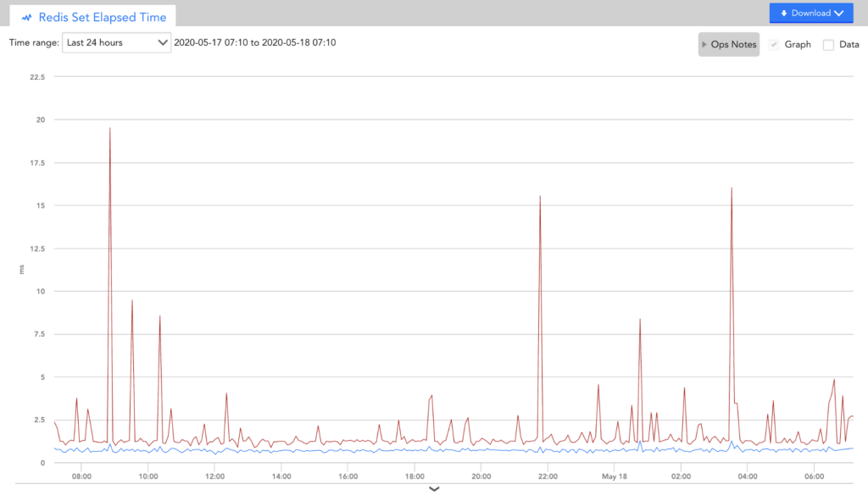Click the May 18 x-axis label
Viewport: 868px width, 496px height.
[x=613, y=476]
